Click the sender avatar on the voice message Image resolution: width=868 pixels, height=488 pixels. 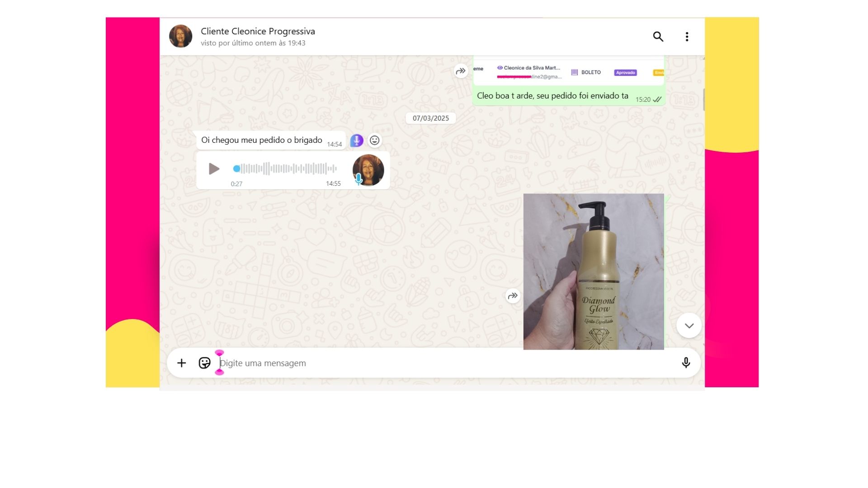368,170
